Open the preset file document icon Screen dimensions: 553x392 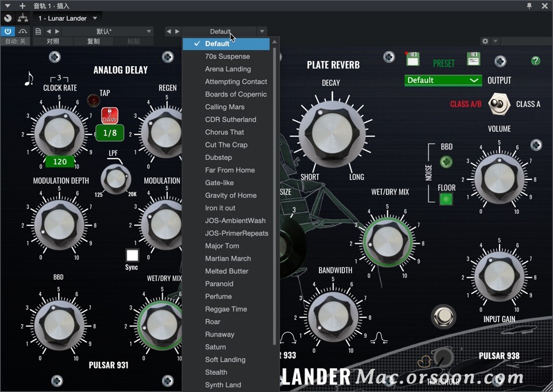38,32
